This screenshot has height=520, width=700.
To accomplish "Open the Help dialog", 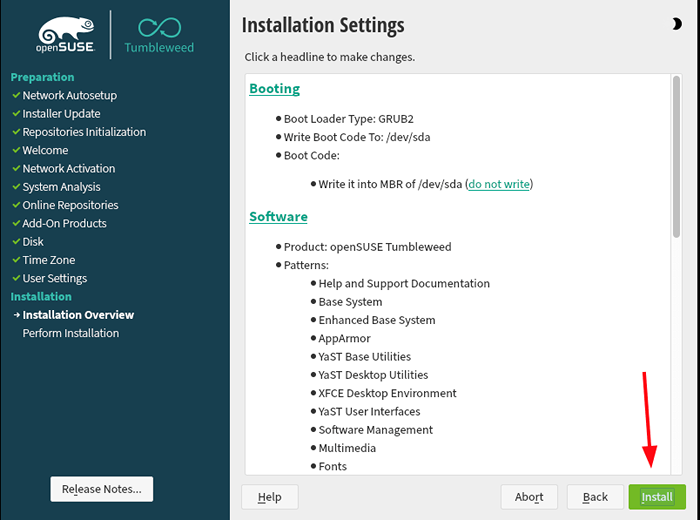I will tap(270, 497).
